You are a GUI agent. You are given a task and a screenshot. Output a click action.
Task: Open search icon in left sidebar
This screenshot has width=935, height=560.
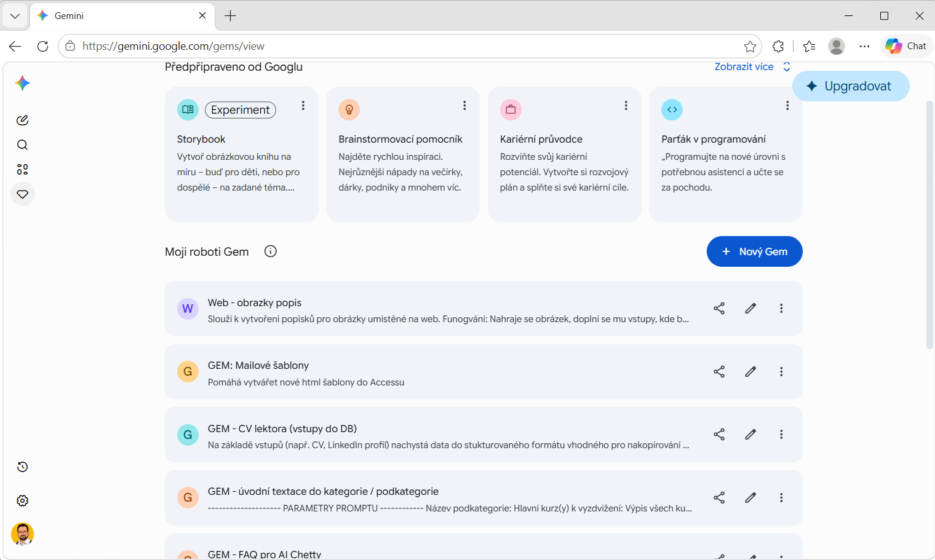[23, 145]
